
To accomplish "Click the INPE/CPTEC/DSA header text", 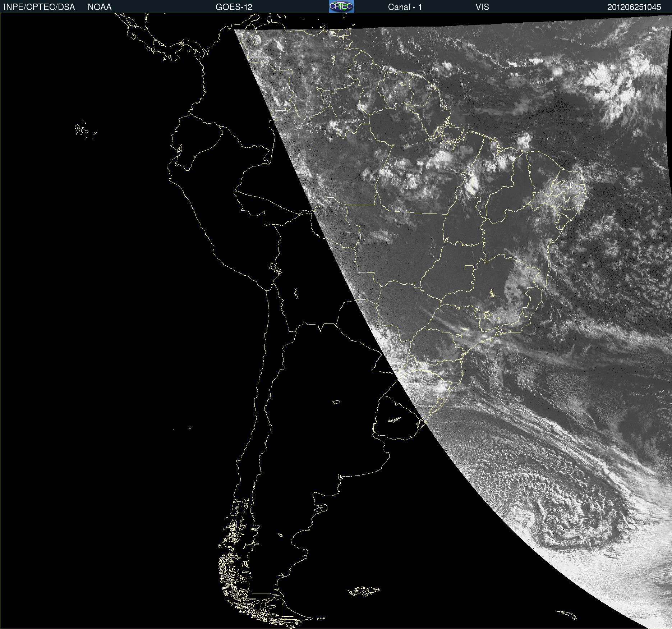I will [x=39, y=7].
